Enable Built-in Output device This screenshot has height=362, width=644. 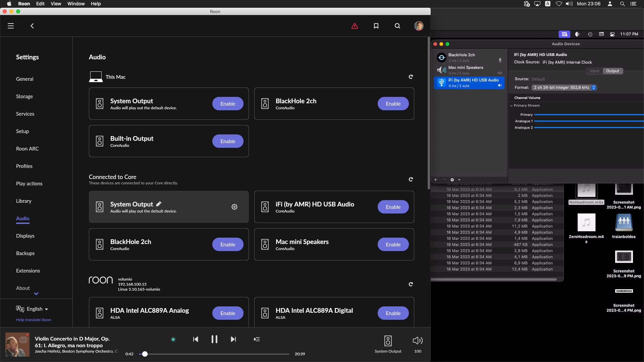coord(228,141)
